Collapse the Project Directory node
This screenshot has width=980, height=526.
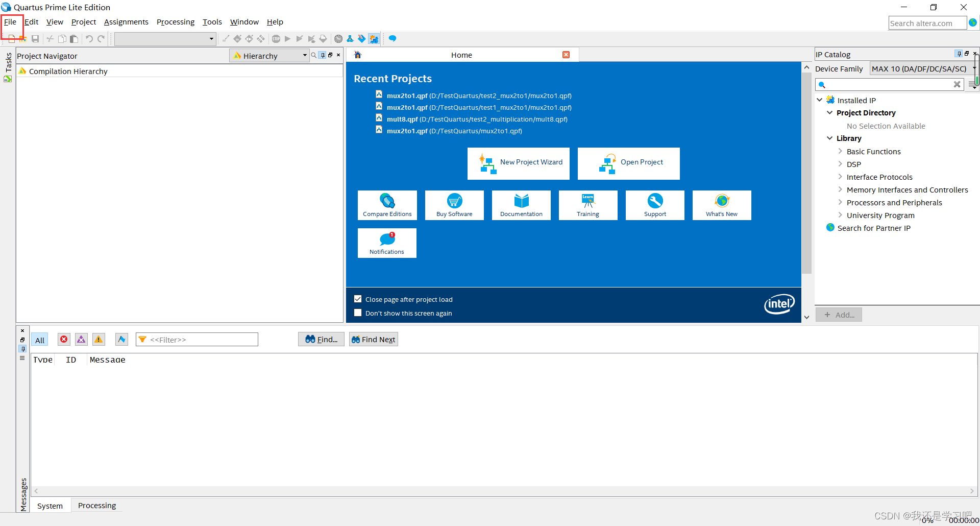tap(830, 112)
